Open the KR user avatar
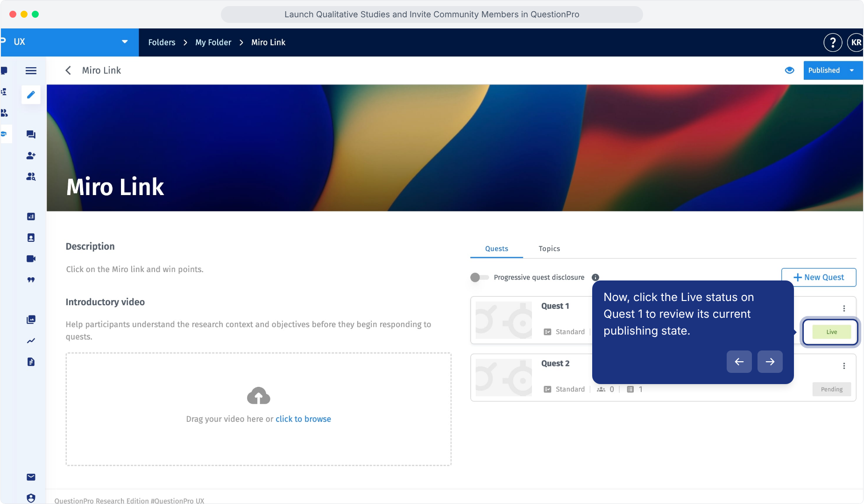 856,42
